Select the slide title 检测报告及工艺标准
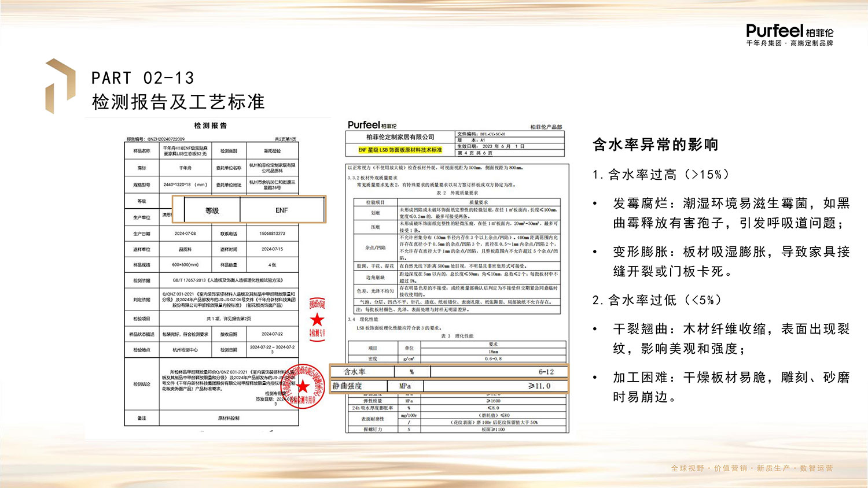Image resolution: width=868 pixels, height=488 pixels. tap(178, 102)
